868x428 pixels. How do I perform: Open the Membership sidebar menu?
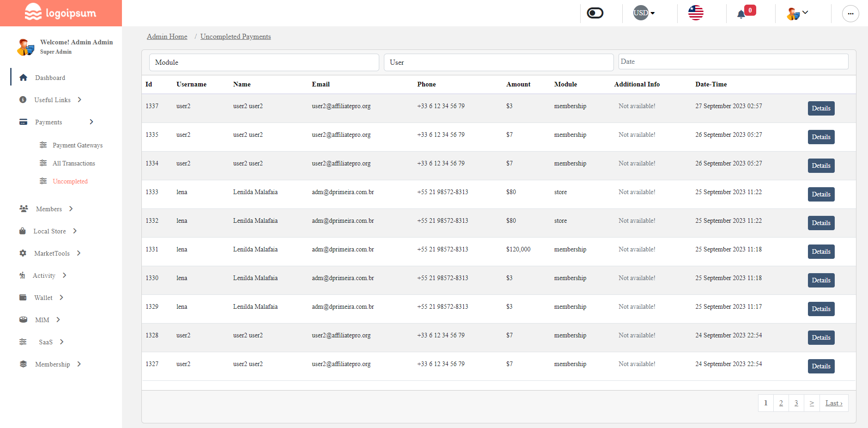click(53, 364)
